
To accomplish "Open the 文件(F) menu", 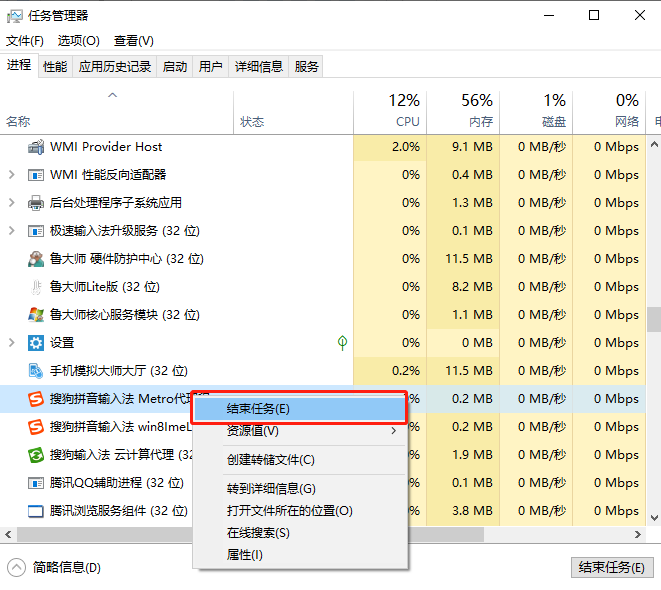I will click(x=25, y=41).
